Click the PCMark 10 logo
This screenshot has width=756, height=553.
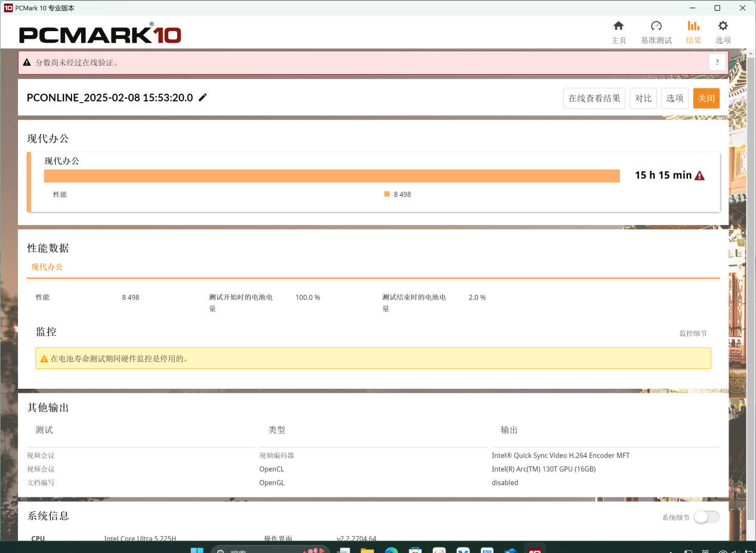point(100,34)
